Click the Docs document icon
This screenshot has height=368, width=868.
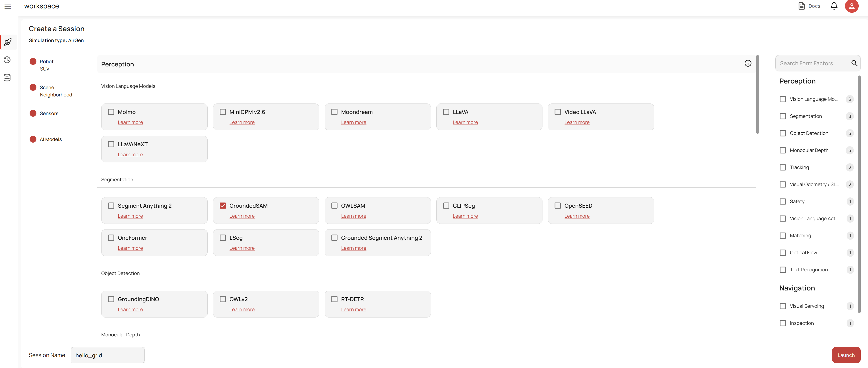[x=802, y=6]
